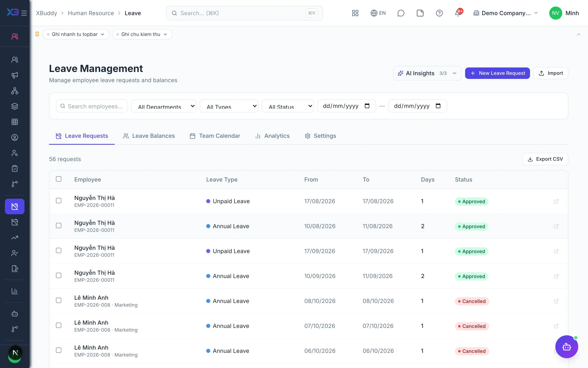This screenshot has height=368, width=588.
Task: Expand the Ghi chu kiem thu note chip
Action: tap(142, 34)
